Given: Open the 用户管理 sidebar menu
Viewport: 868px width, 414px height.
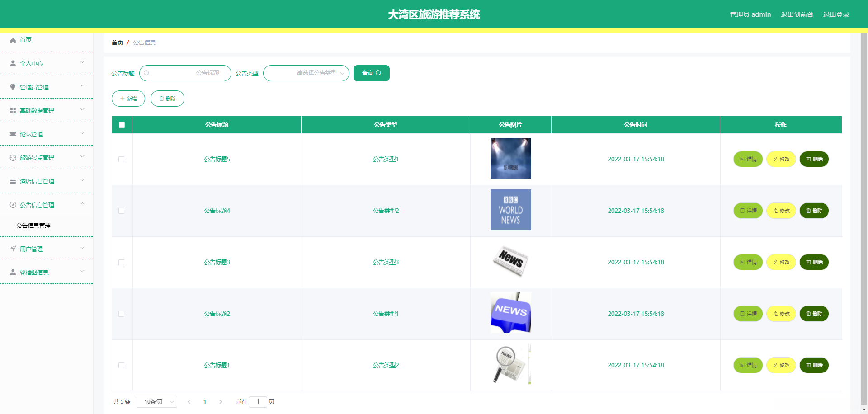Looking at the screenshot, I should coord(46,249).
